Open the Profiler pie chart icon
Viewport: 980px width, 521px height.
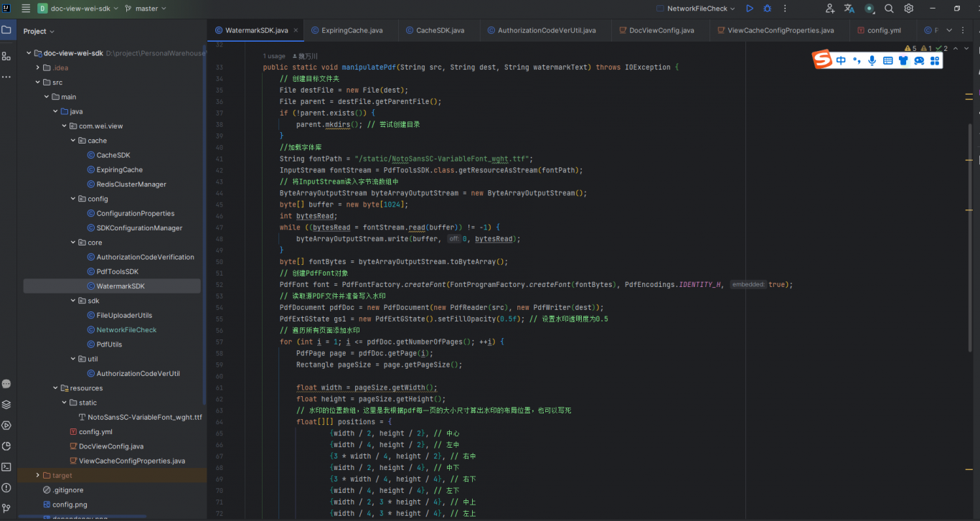[6, 446]
